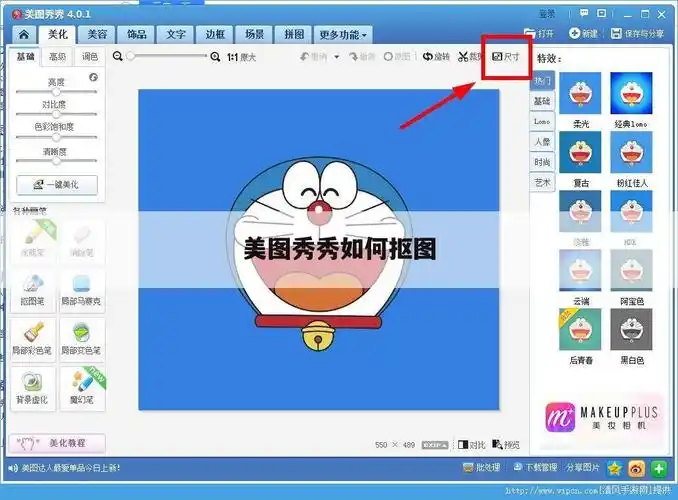Select the 基础 effects category

pyautogui.click(x=542, y=101)
